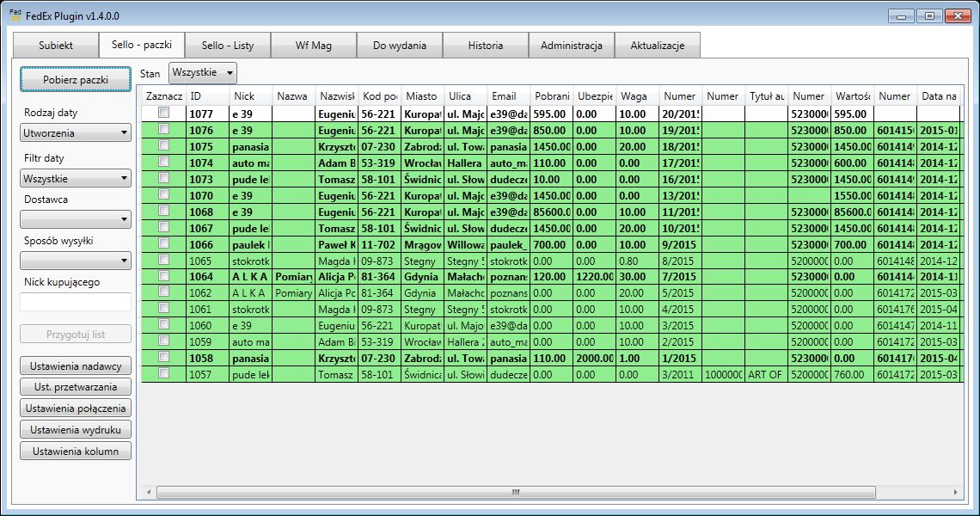The width and height of the screenshot is (980, 516).
Task: Click the ART OF cell in row 1057
Action: coord(766,375)
